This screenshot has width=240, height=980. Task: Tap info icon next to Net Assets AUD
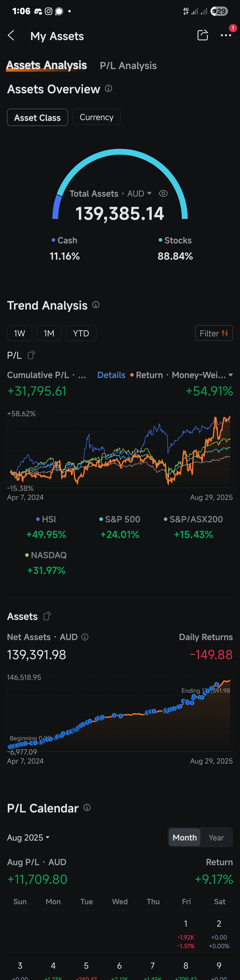[85, 637]
